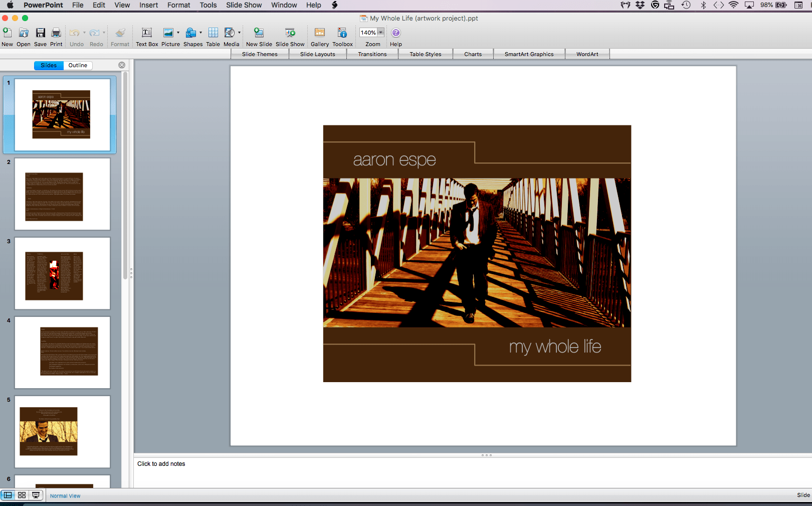Open the Undo history dropdown arrow

pyautogui.click(x=84, y=33)
